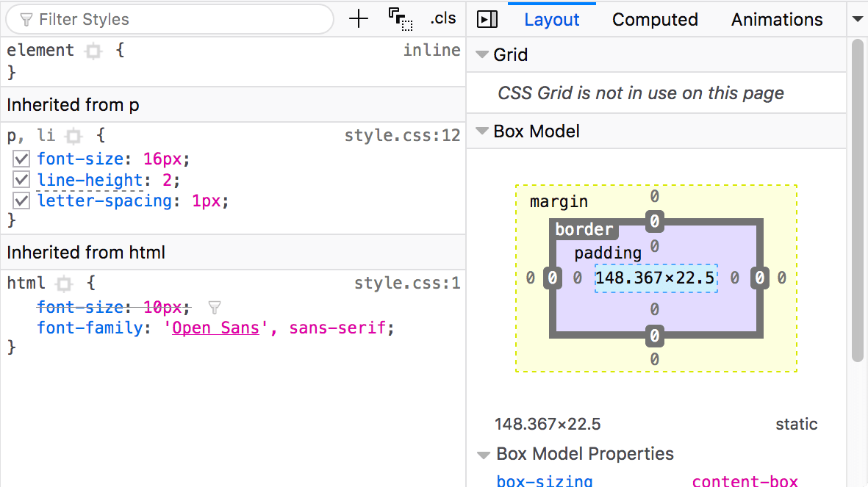Switch to the Computed tab

tap(654, 19)
